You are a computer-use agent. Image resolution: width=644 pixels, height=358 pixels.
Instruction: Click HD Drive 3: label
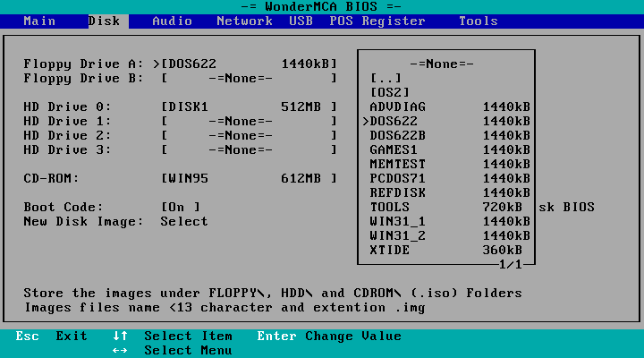tap(67, 150)
